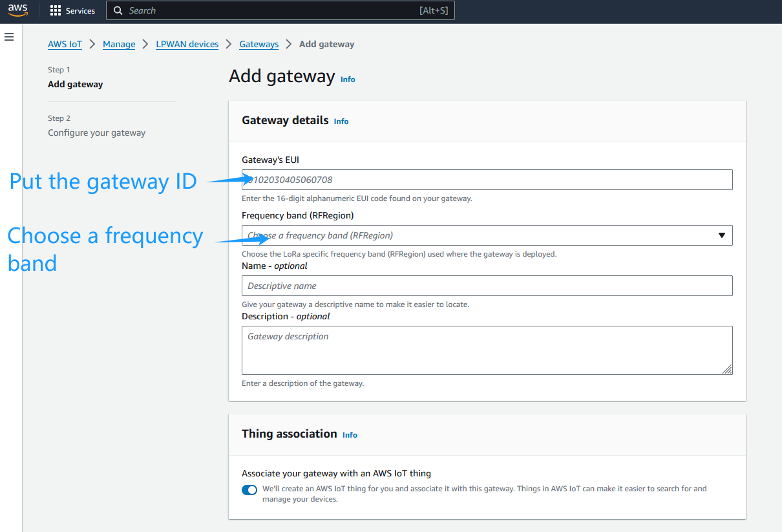Viewport: 782px width, 532px height.
Task: Select Step 1 Add gateway in wizard
Action: (75, 84)
